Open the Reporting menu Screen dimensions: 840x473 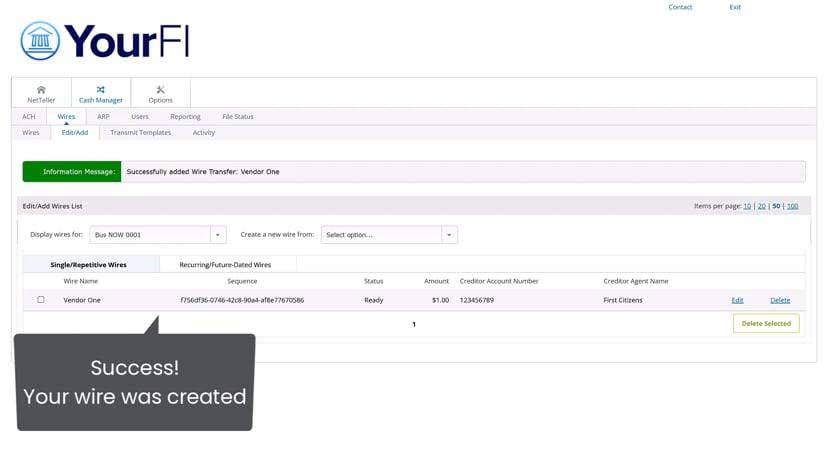[x=185, y=116]
